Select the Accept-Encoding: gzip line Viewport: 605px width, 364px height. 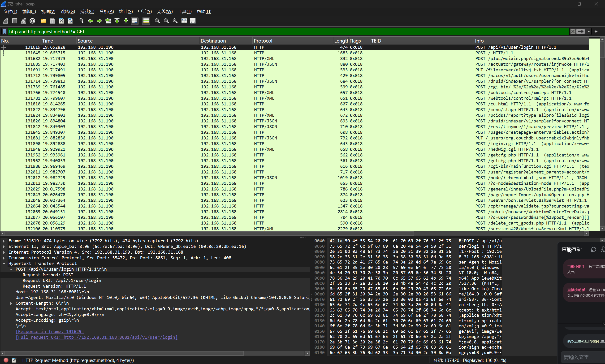click(x=47, y=320)
